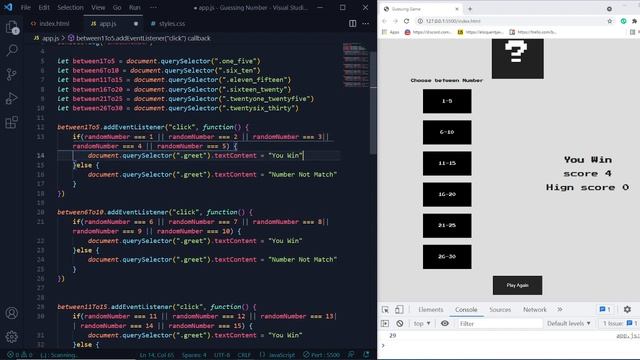Open the top JavaScript context dropdown
The width and height of the screenshot is (640, 360).
pos(422,323)
